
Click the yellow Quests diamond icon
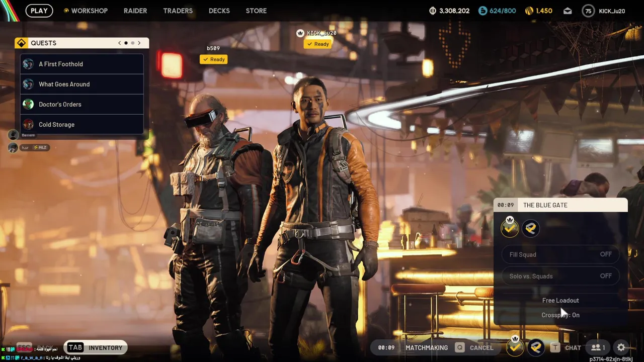[21, 43]
